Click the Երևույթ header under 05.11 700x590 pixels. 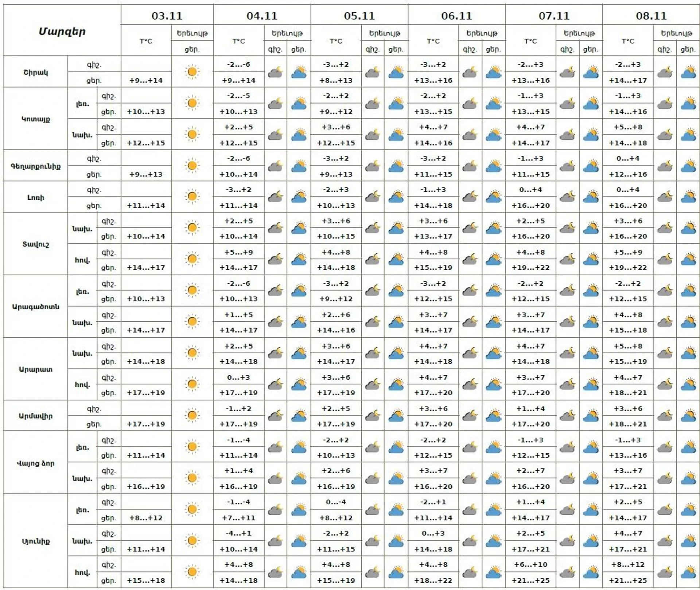[384, 33]
